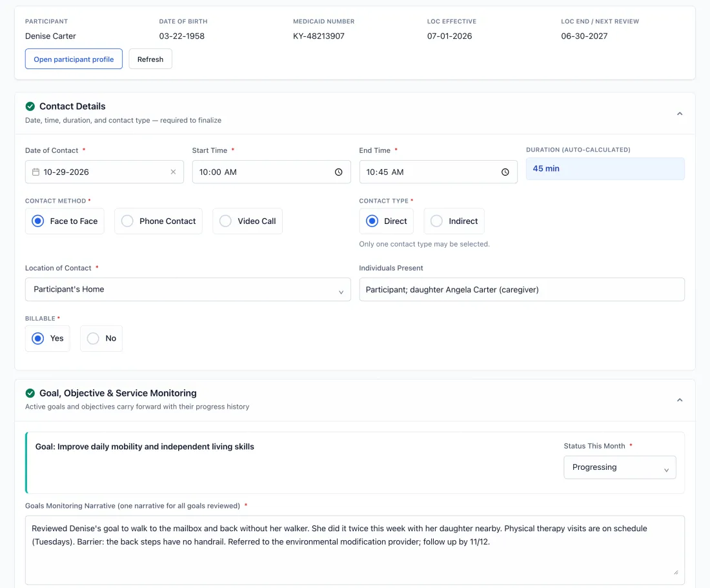
Task: Click the Medicaid number KY-48213907
Action: click(x=319, y=36)
